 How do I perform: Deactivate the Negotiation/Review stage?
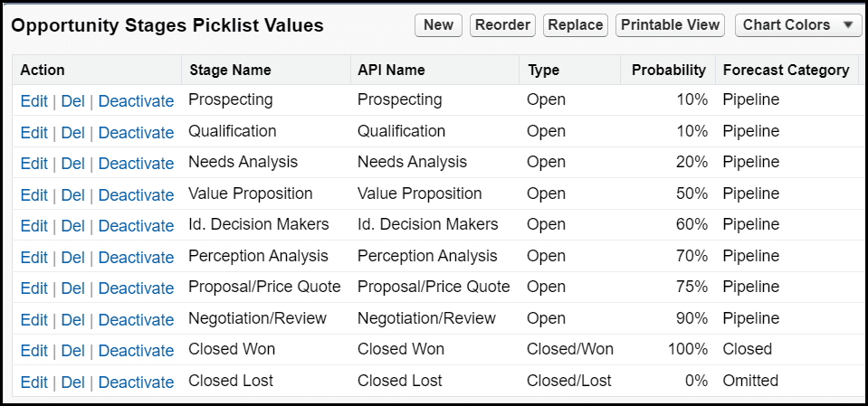pos(136,320)
